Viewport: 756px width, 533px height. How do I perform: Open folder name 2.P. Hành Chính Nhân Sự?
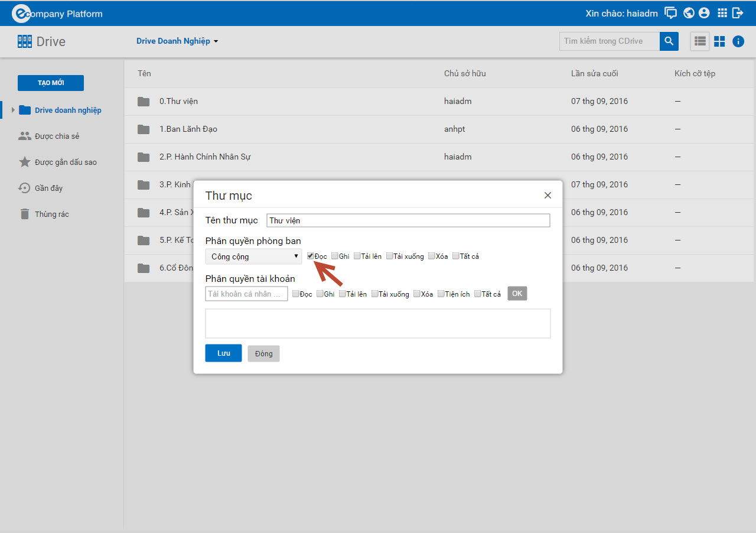[205, 157]
